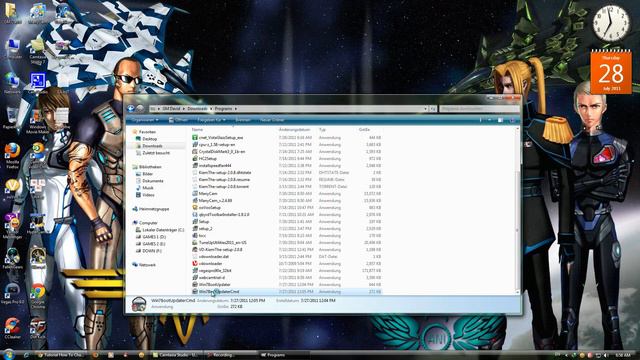The image size is (640, 360).
Task: Click the Programs taskbar button
Action: [x=284, y=355]
